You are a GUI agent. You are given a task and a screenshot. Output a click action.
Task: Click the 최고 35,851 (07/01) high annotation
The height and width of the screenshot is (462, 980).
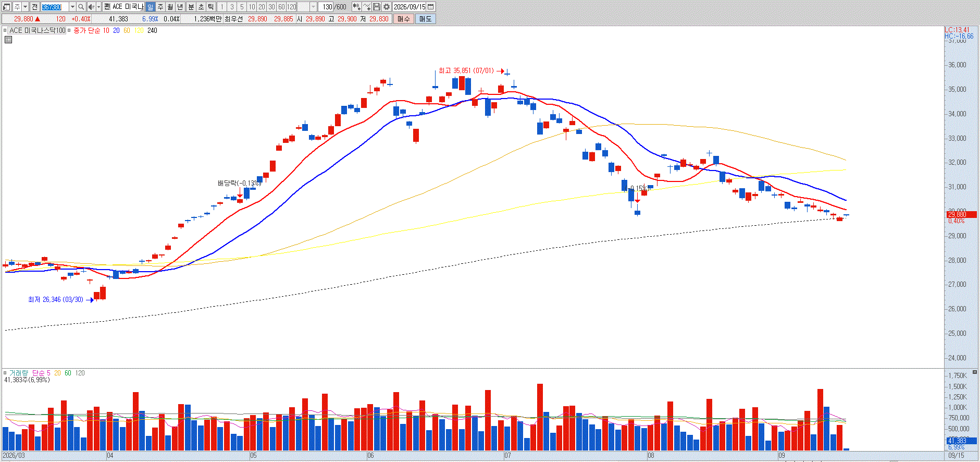point(466,70)
